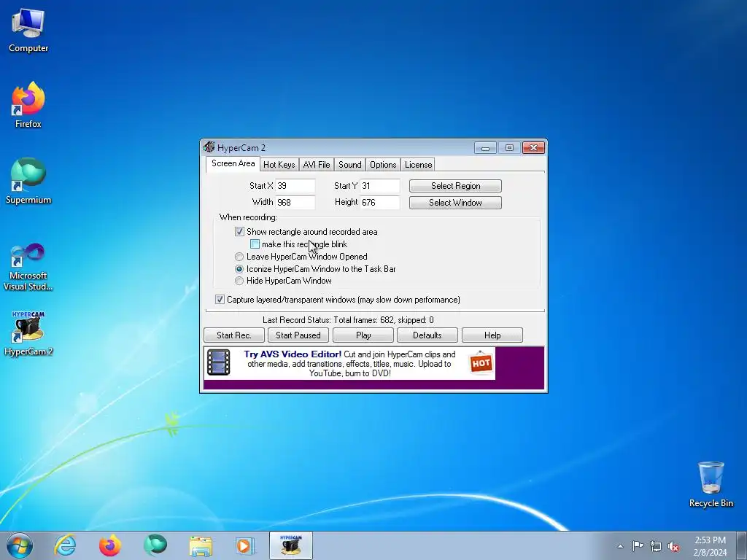Open Windows Media Player from taskbar
The image size is (747, 560).
pyautogui.click(x=245, y=545)
